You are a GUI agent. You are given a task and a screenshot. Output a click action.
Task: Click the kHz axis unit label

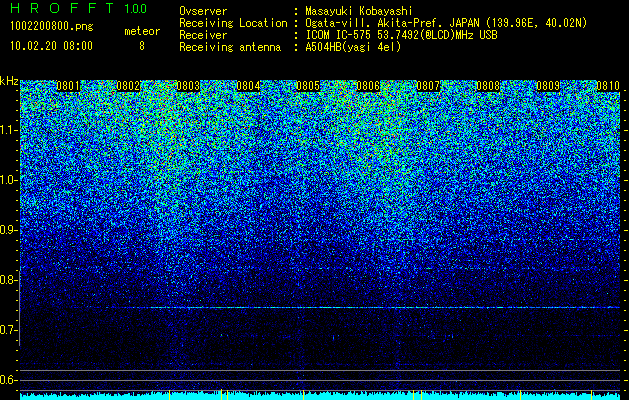pos(9,81)
